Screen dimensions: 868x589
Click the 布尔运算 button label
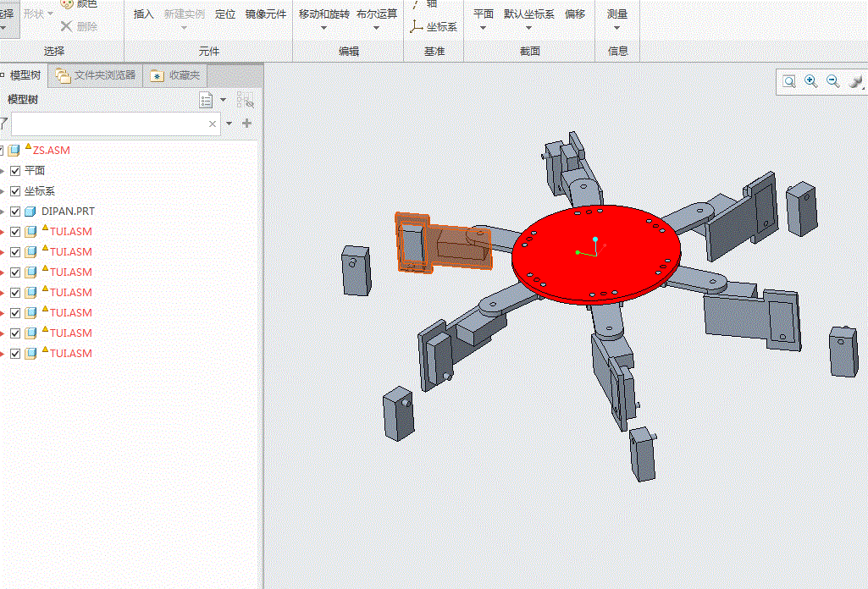pyautogui.click(x=377, y=14)
